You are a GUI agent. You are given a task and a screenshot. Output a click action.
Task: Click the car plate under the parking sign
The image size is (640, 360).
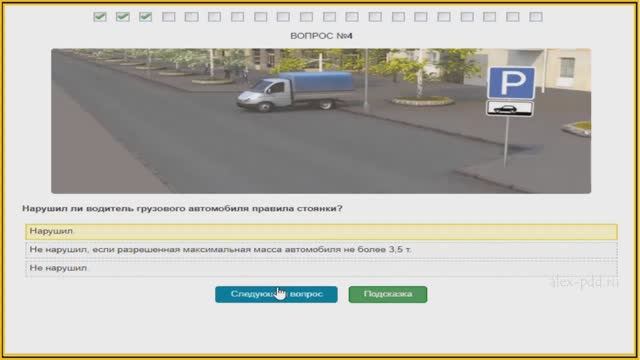(510, 109)
